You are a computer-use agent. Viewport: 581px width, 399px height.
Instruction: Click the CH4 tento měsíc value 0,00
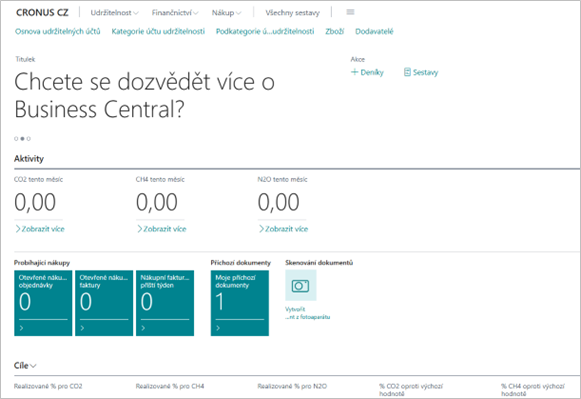[x=157, y=202]
